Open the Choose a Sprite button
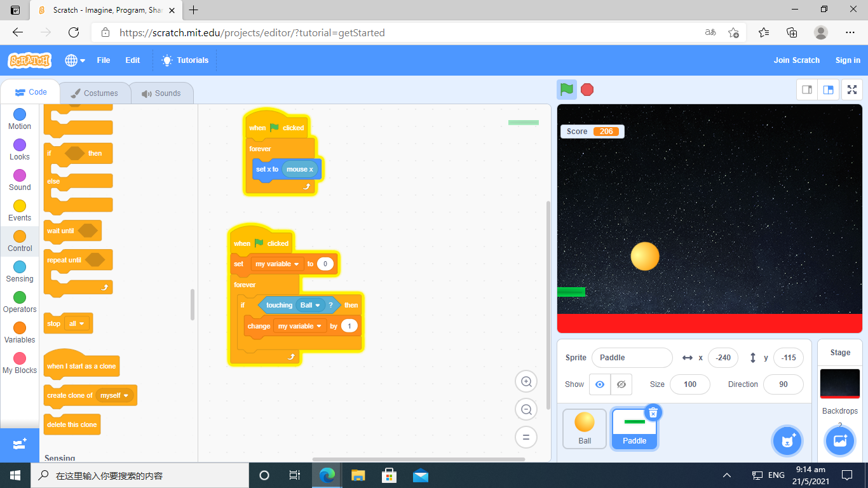The image size is (868, 488). coord(788,440)
